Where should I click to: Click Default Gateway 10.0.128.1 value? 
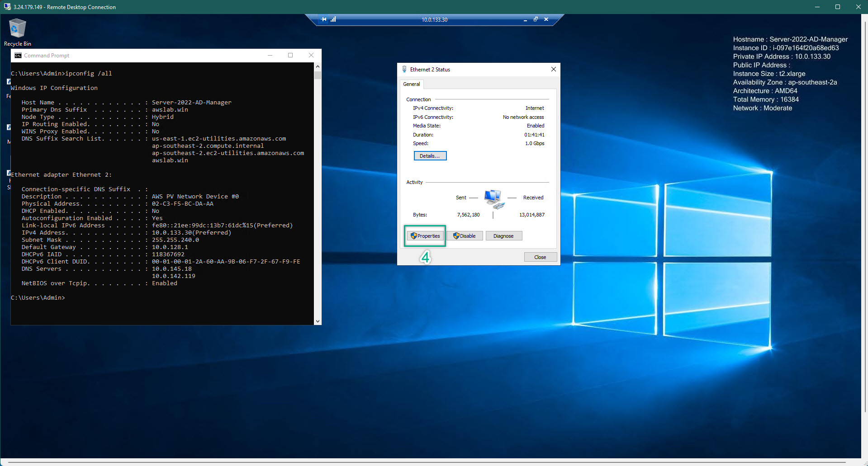[170, 247]
